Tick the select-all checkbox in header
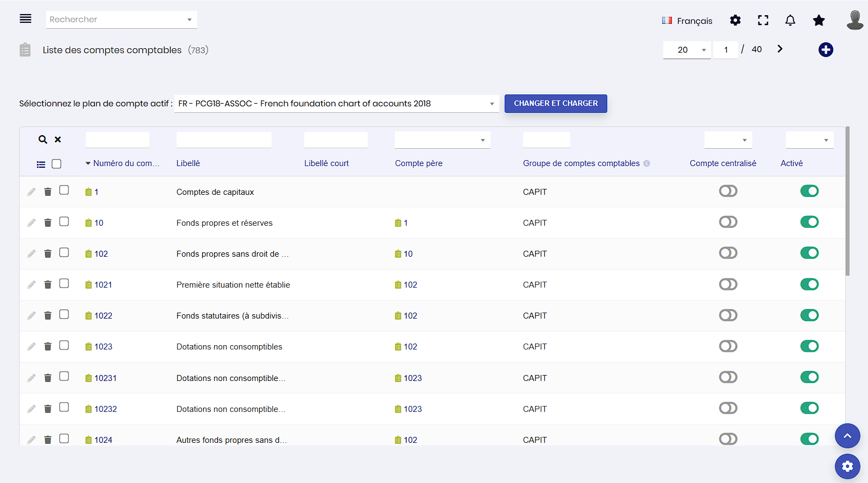Image resolution: width=868 pixels, height=483 pixels. click(56, 164)
